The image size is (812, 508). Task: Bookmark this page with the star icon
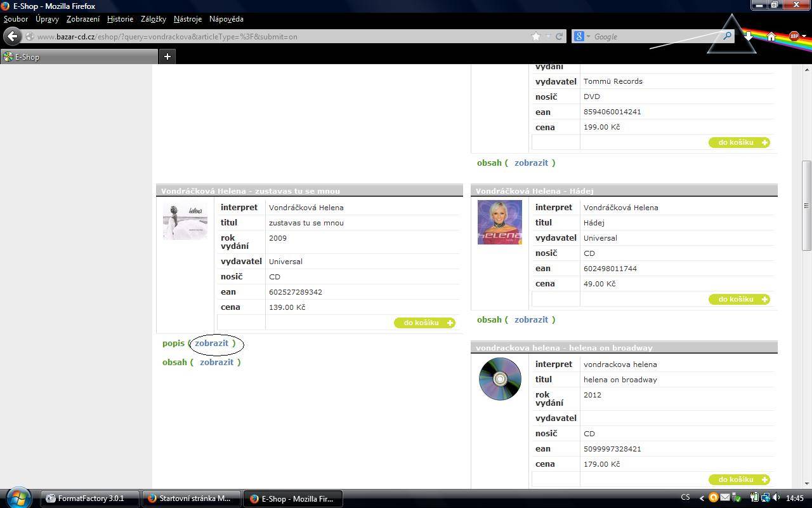536,36
